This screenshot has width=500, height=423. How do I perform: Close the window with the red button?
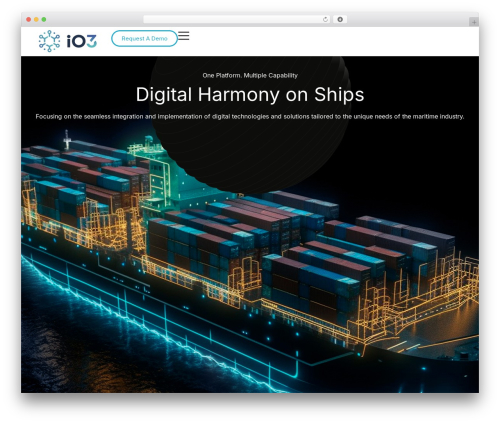coord(29,19)
